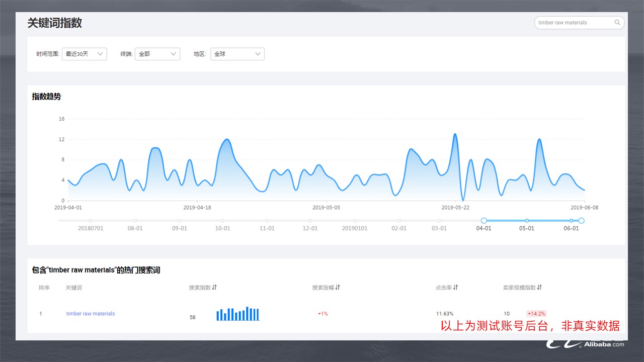Screen dimensions: 644x362
Task: Click the chart peak near 2019-05-22
Action: click(455, 134)
